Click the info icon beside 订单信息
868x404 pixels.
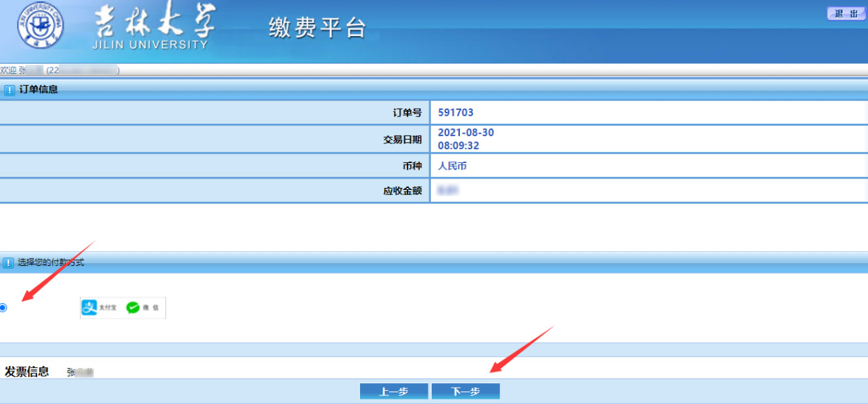click(x=9, y=90)
